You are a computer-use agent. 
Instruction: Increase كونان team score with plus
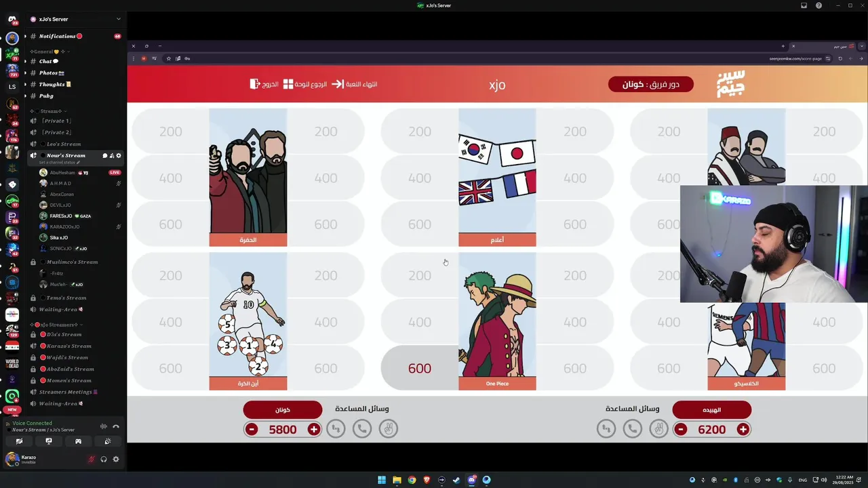[313, 429]
